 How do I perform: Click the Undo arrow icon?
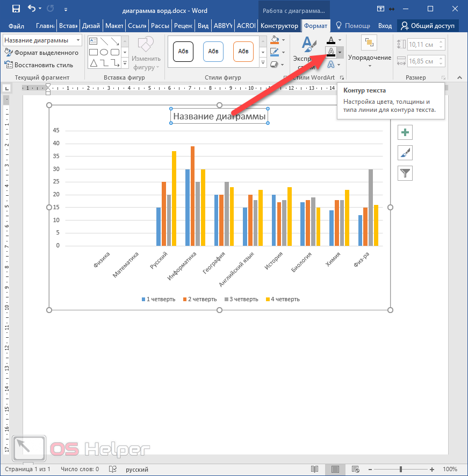(x=32, y=9)
